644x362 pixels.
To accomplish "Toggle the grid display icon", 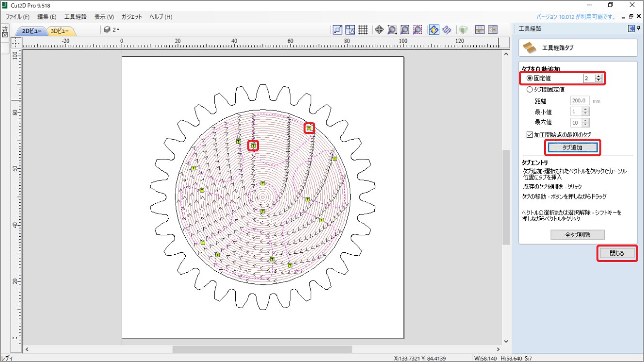I will [x=363, y=30].
